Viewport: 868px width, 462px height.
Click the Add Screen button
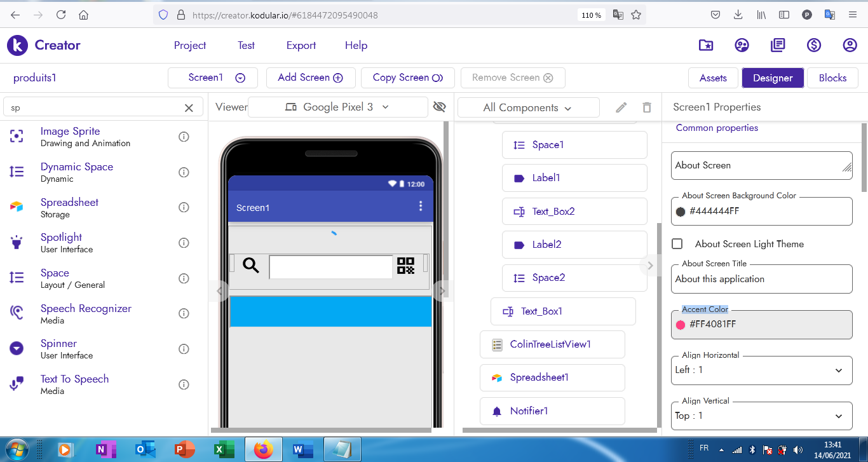tap(310, 78)
